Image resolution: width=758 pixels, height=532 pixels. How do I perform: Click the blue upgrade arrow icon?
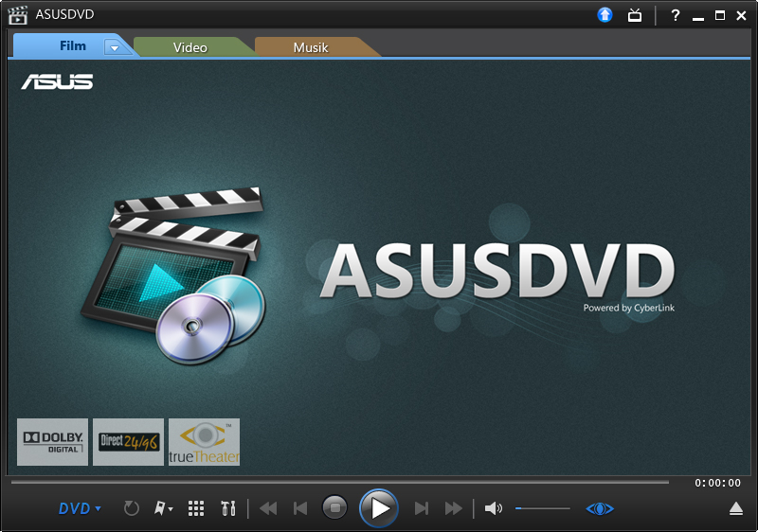pyautogui.click(x=605, y=15)
